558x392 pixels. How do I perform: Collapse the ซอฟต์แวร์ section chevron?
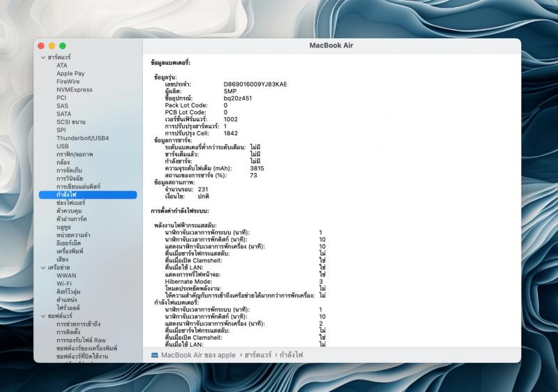[43, 316]
